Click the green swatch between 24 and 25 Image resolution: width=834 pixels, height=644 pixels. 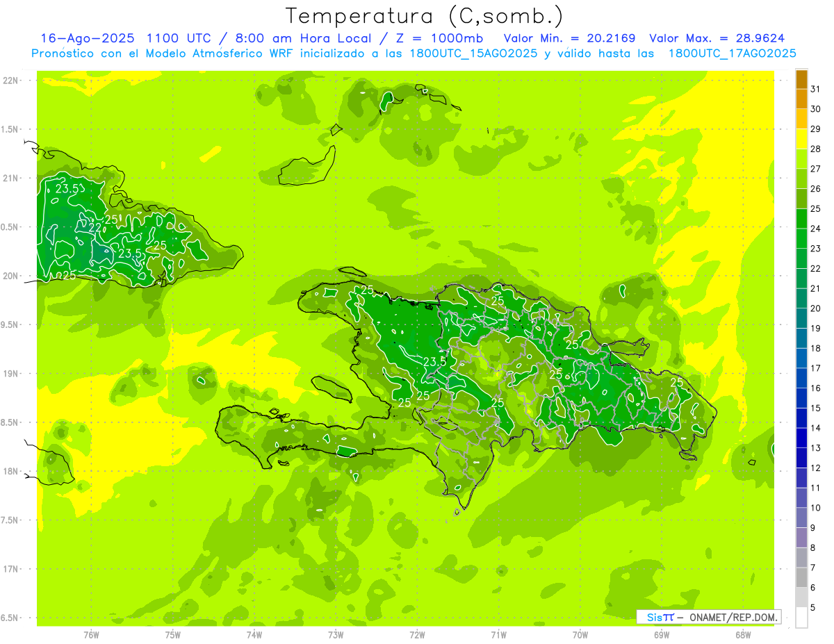pos(801,219)
